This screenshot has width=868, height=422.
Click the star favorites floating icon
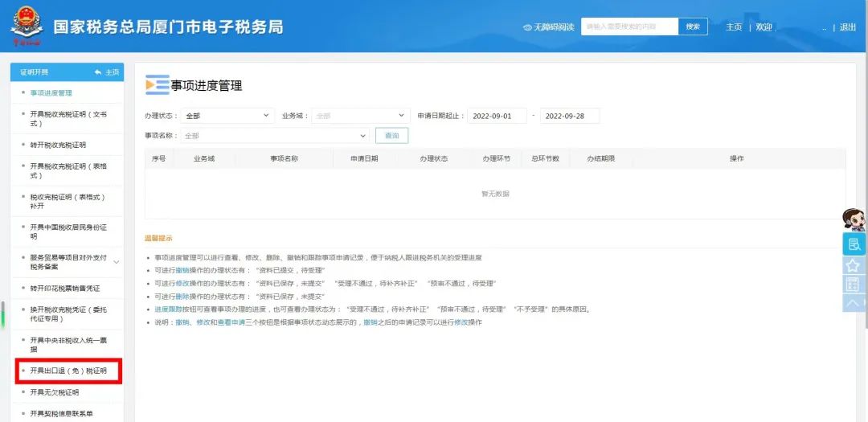point(854,264)
